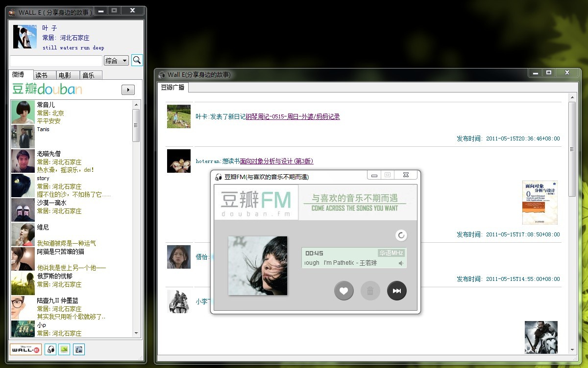Switch to the 电影 tab
Viewport: 588px width, 368px height.
click(x=68, y=75)
